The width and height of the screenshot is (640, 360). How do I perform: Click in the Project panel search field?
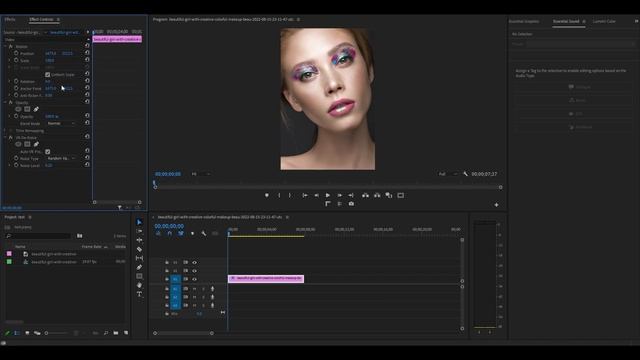(39, 236)
